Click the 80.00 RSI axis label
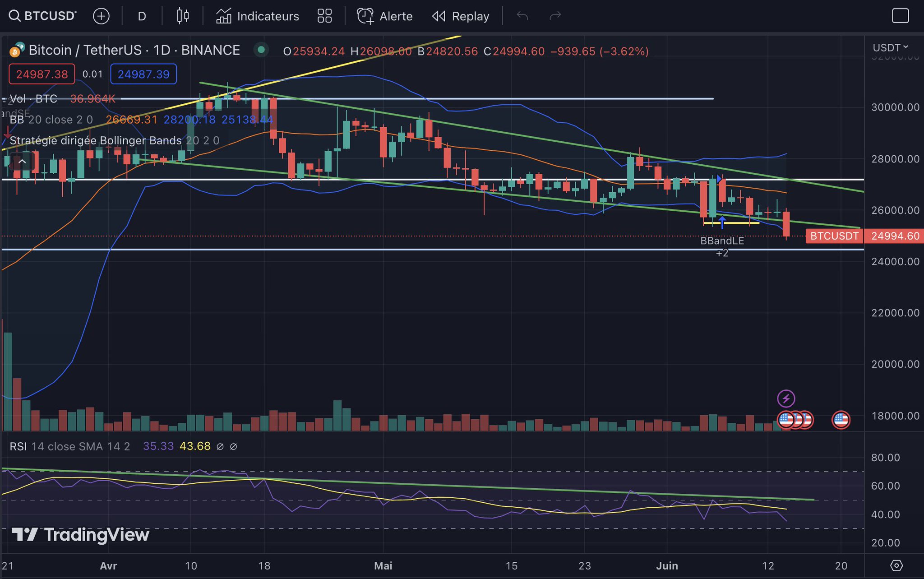The height and width of the screenshot is (579, 924). point(885,458)
